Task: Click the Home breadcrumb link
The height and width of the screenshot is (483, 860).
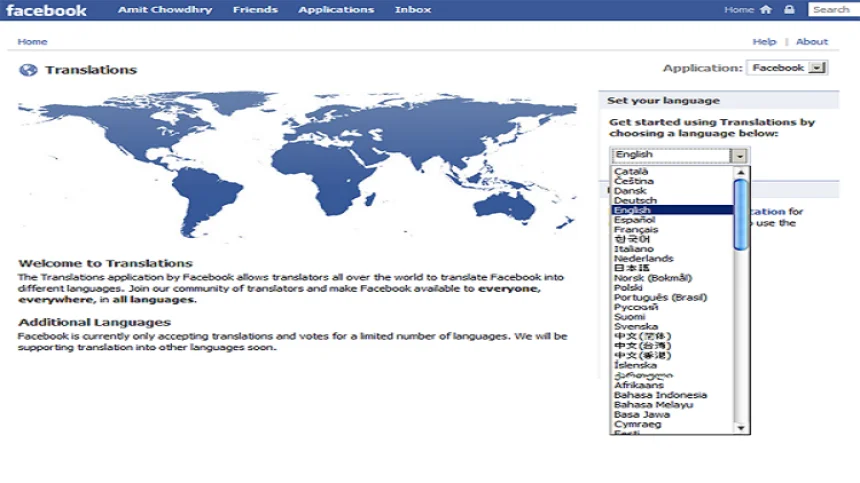Action: (32, 42)
